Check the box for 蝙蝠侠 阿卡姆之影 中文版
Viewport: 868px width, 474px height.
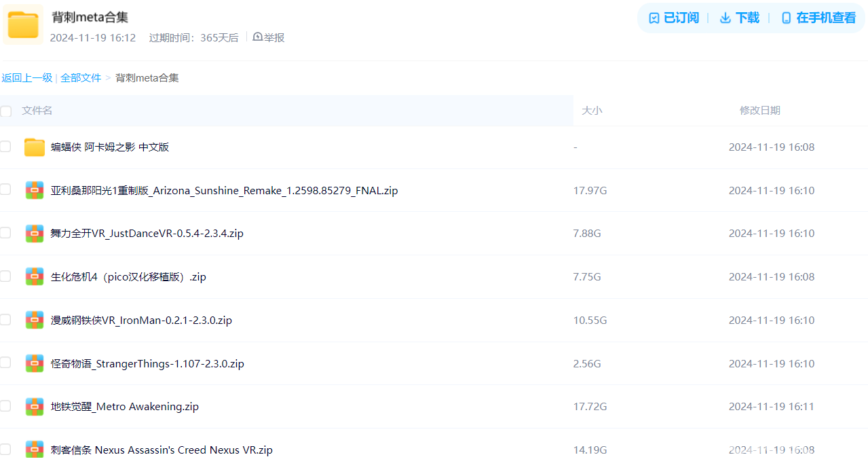[5, 147]
